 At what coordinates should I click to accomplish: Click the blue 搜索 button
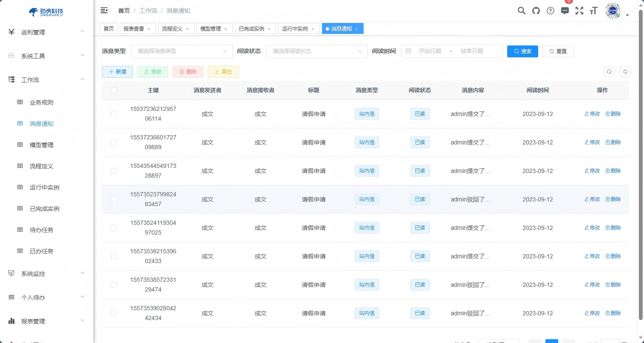(x=523, y=51)
